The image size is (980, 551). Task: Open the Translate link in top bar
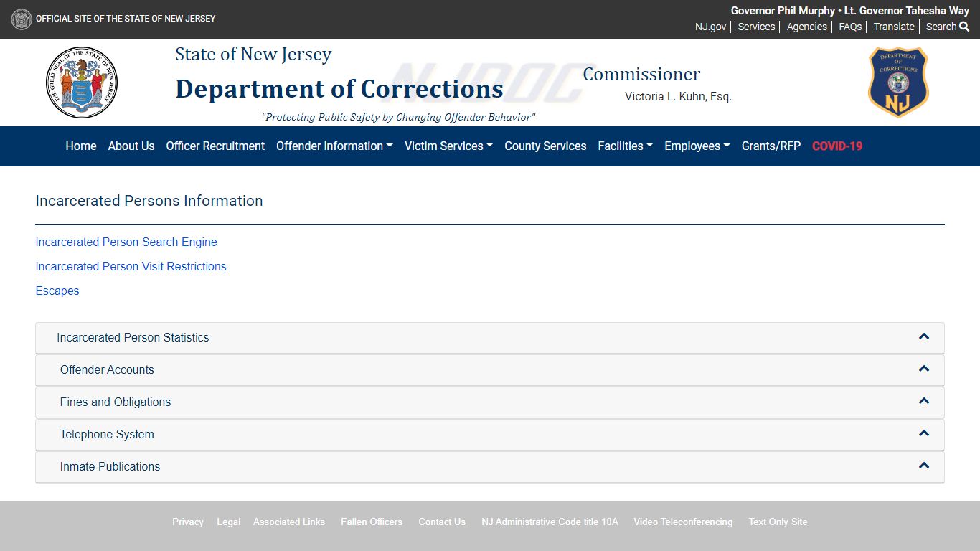tap(894, 27)
